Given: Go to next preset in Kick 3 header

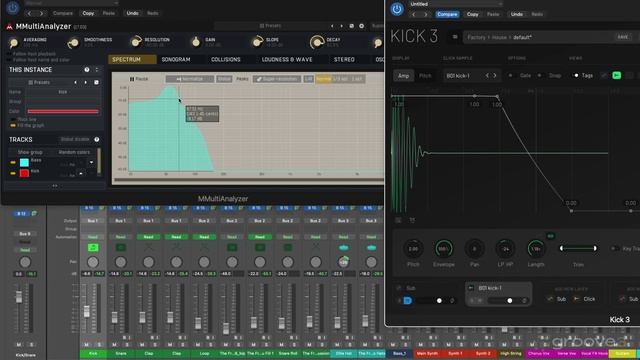Looking at the screenshot, I should 425,14.
